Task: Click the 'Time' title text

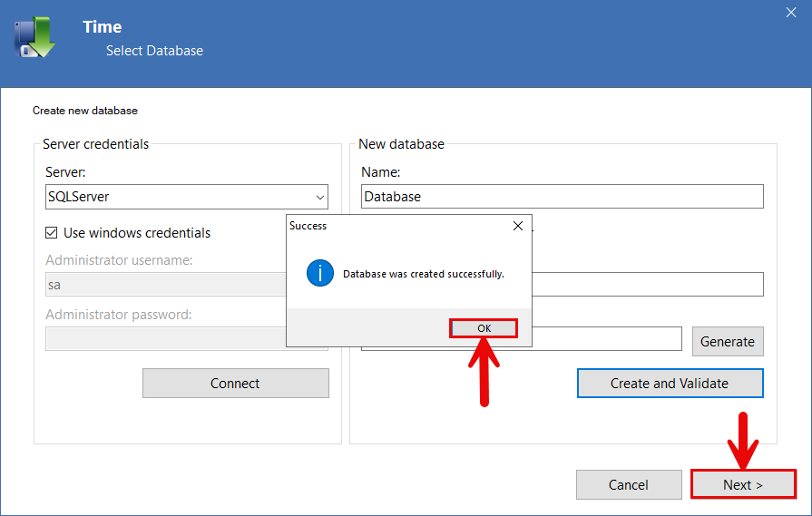Action: coord(102,27)
